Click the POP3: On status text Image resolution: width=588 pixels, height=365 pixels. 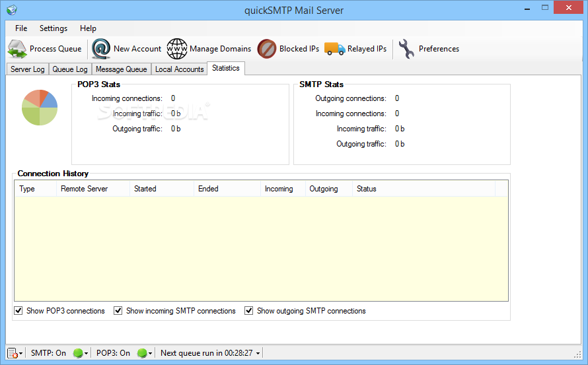(113, 353)
